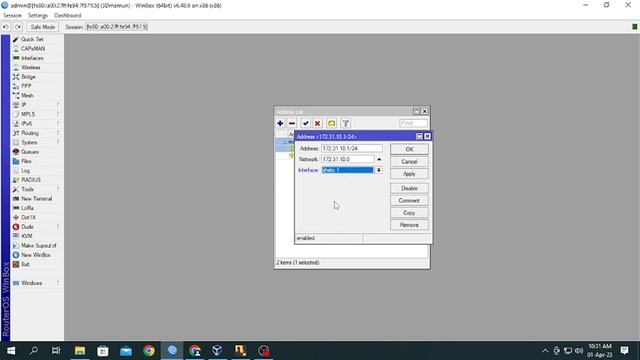
Task: Expand the IPv6 submenu
Action: [x=27, y=124]
